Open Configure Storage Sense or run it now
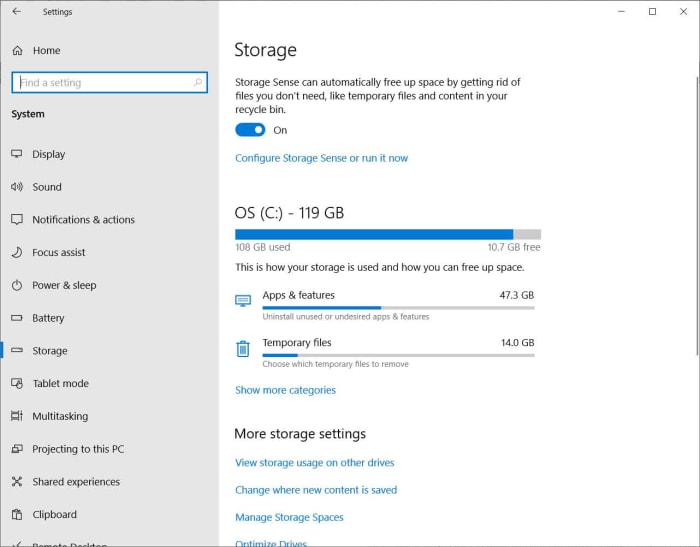Image resolution: width=700 pixels, height=547 pixels. (x=321, y=158)
